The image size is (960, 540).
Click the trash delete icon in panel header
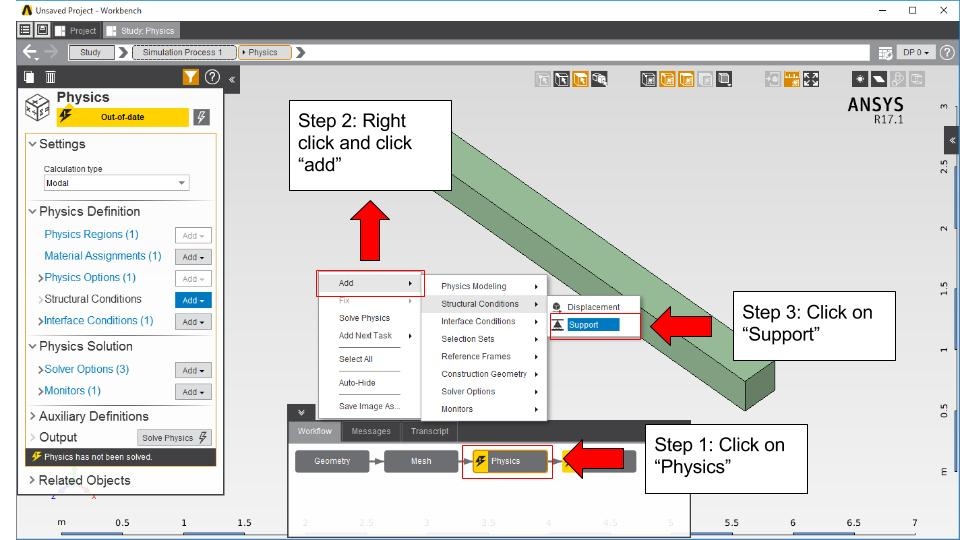pyautogui.click(x=50, y=77)
